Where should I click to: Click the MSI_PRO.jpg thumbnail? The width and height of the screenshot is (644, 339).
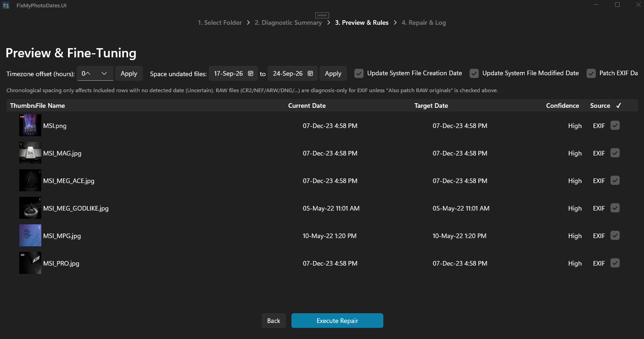30,263
